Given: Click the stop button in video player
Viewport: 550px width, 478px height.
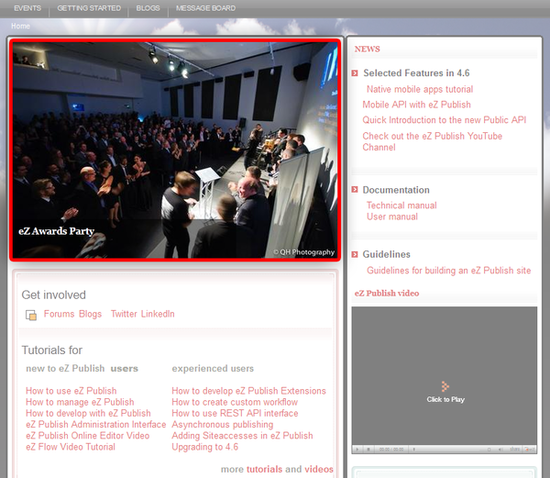Looking at the screenshot, I should click(x=368, y=449).
